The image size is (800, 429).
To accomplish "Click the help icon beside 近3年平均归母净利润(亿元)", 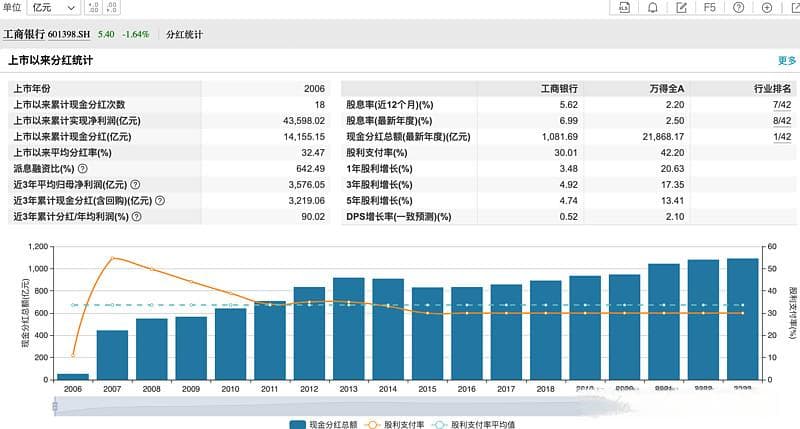I will coord(135,184).
